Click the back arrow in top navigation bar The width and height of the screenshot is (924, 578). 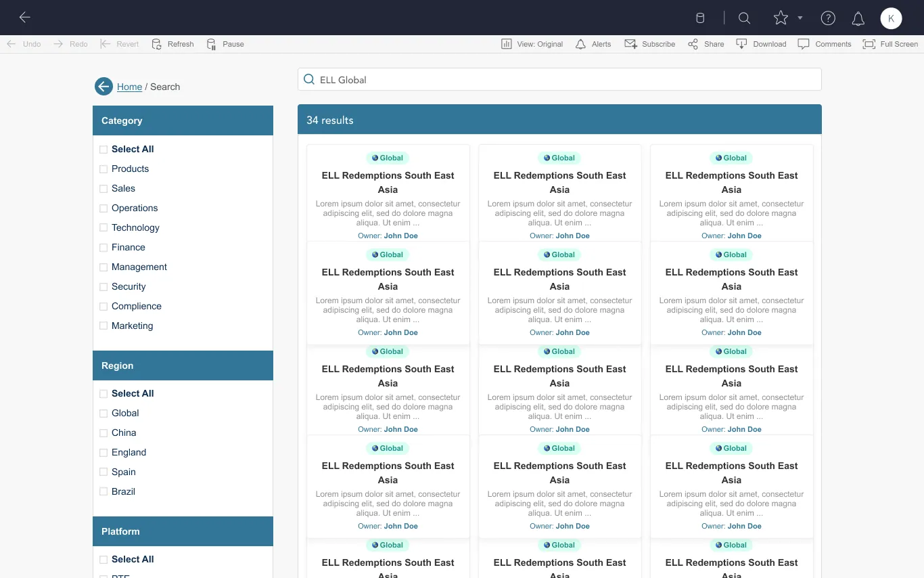(25, 18)
